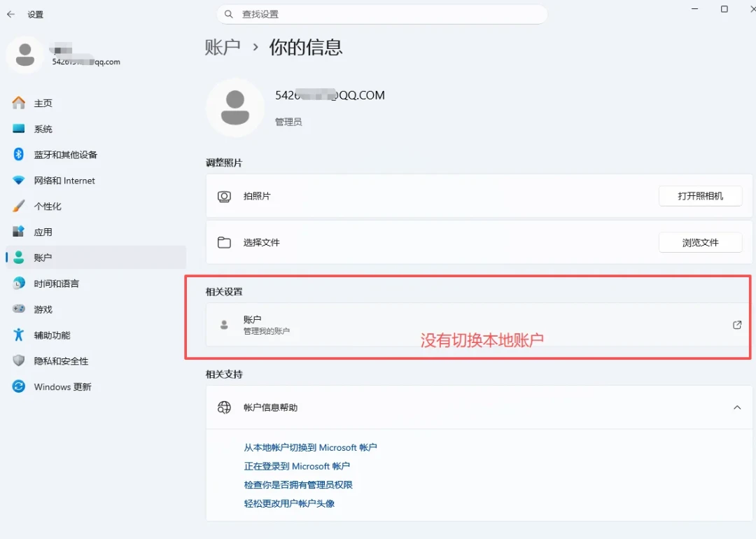Open the 账户 管理我的账户 row
This screenshot has width=756, height=539.
478,325
